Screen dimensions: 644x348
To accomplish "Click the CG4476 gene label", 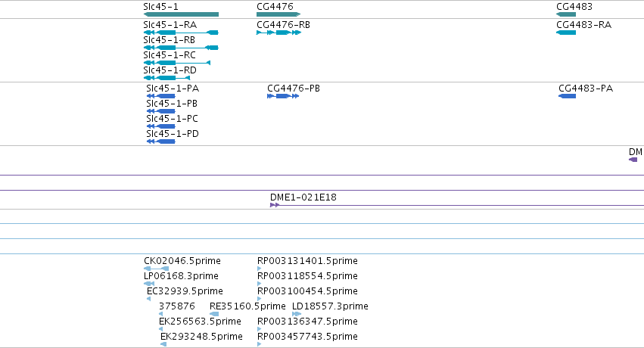I will point(275,7).
